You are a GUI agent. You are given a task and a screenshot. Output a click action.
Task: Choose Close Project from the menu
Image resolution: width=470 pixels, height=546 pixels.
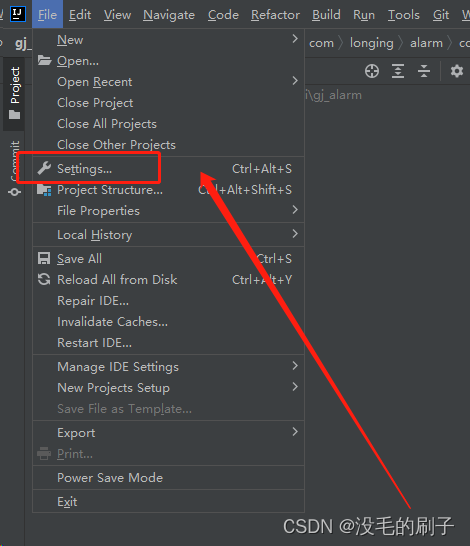click(x=169, y=103)
